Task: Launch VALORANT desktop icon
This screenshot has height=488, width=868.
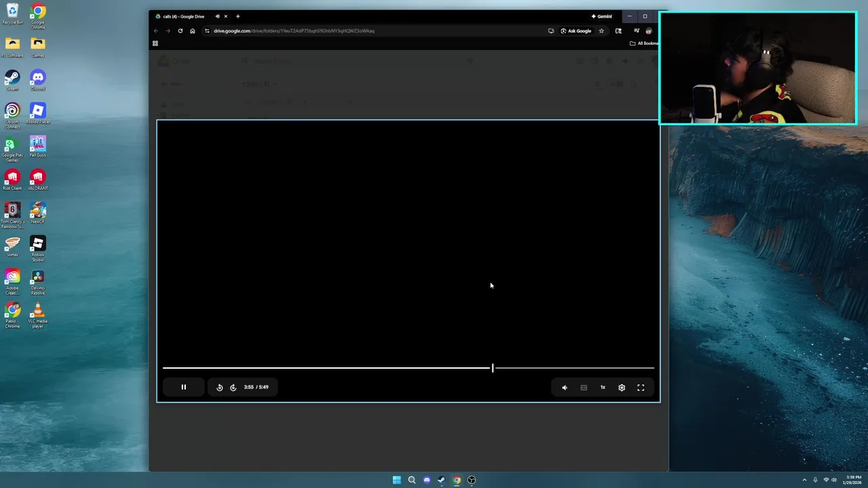Action: 38,180
